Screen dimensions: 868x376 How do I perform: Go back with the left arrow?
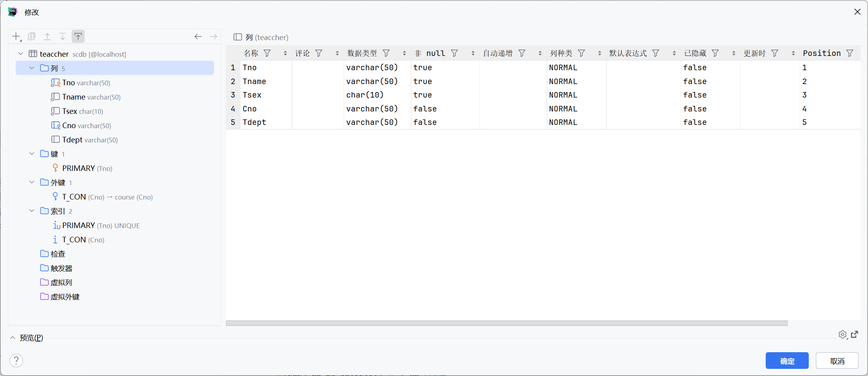click(x=198, y=37)
